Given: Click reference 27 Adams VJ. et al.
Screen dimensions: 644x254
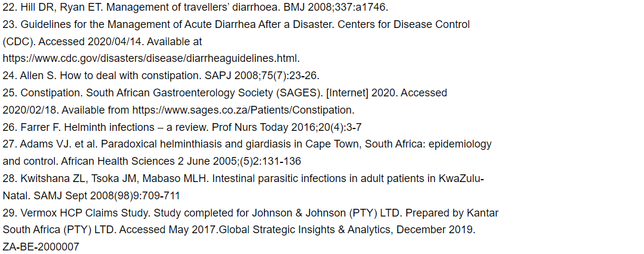Looking at the screenshot, I should [247, 153].
